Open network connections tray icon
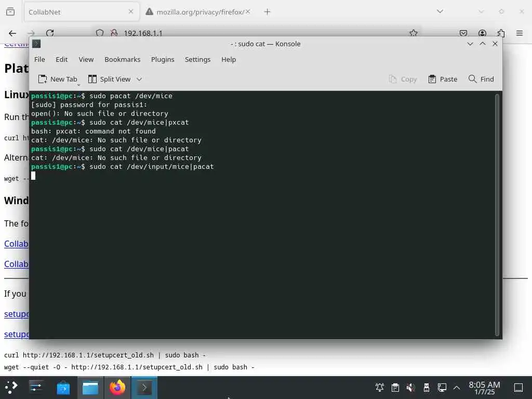The image size is (532, 399). (442, 388)
